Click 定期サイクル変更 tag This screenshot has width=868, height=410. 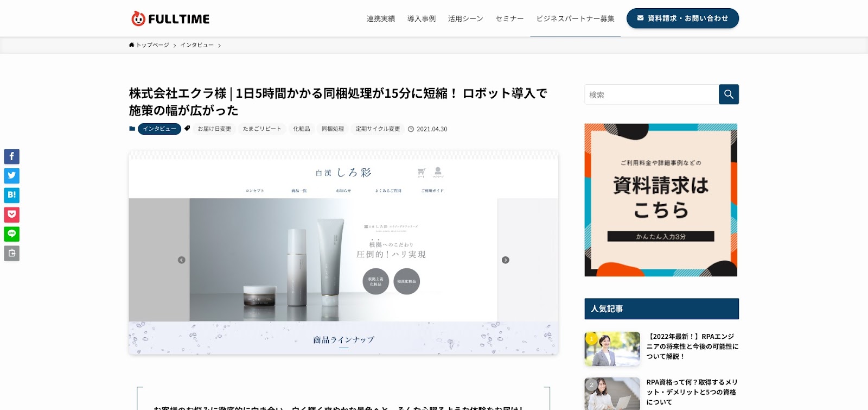coord(378,129)
